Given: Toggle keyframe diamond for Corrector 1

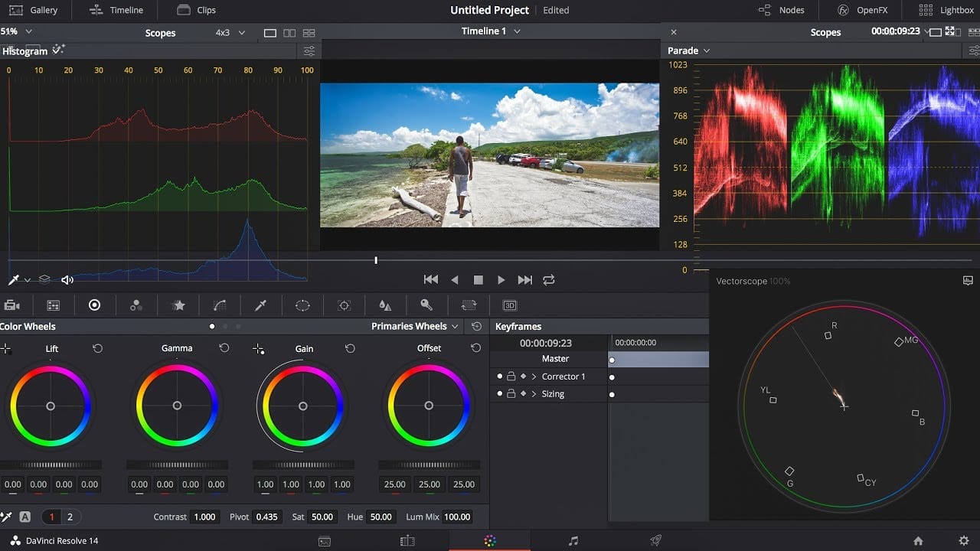Looking at the screenshot, I should pos(524,377).
